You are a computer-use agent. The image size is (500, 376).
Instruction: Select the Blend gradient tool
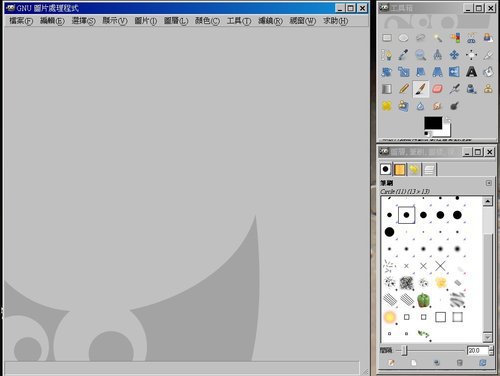tap(387, 89)
